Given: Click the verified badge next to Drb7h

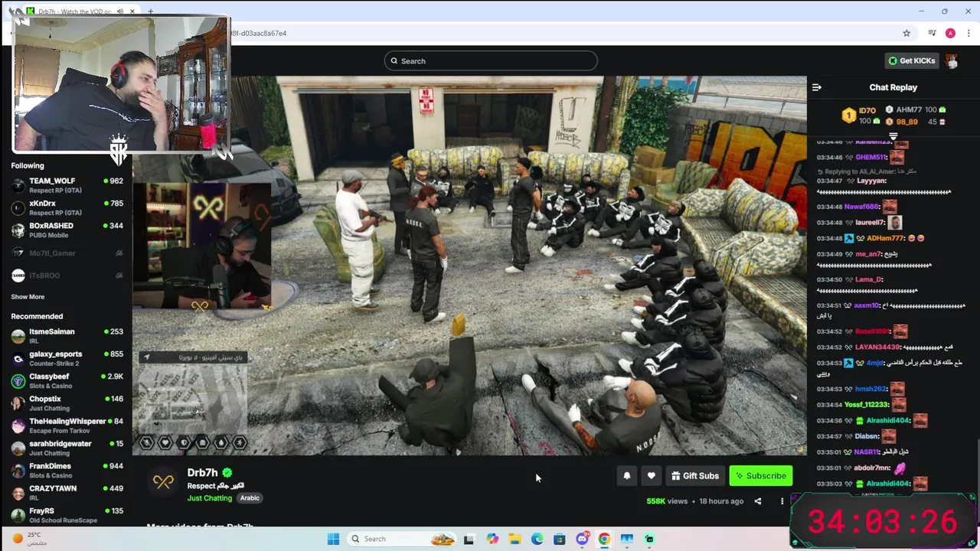Looking at the screenshot, I should [227, 473].
